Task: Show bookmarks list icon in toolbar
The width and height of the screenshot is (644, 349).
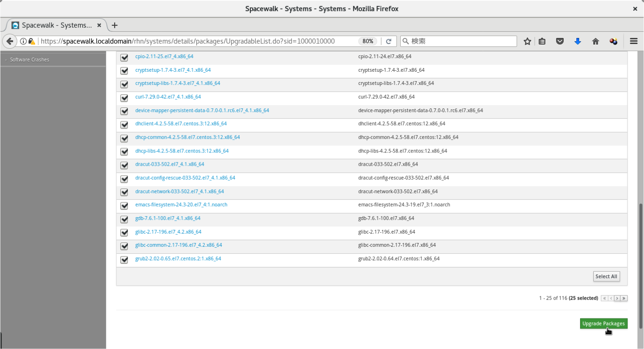Action: [542, 41]
